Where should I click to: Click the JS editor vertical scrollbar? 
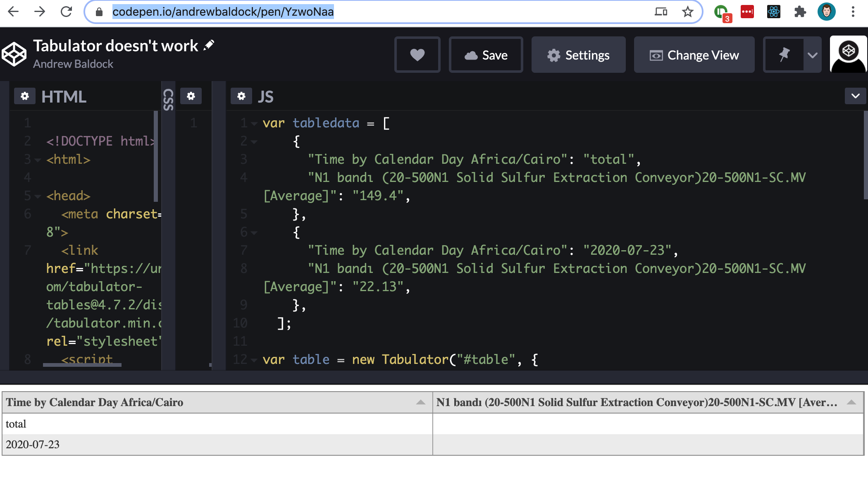[x=866, y=155]
